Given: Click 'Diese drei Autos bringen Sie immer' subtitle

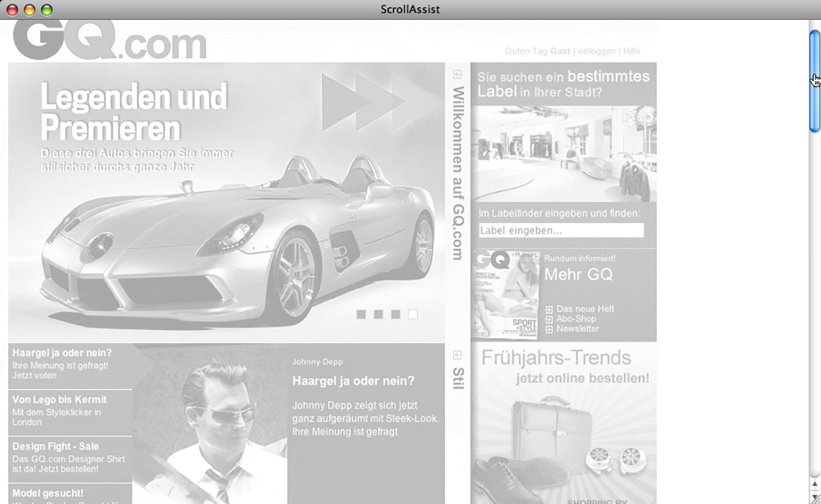Looking at the screenshot, I should [x=137, y=154].
